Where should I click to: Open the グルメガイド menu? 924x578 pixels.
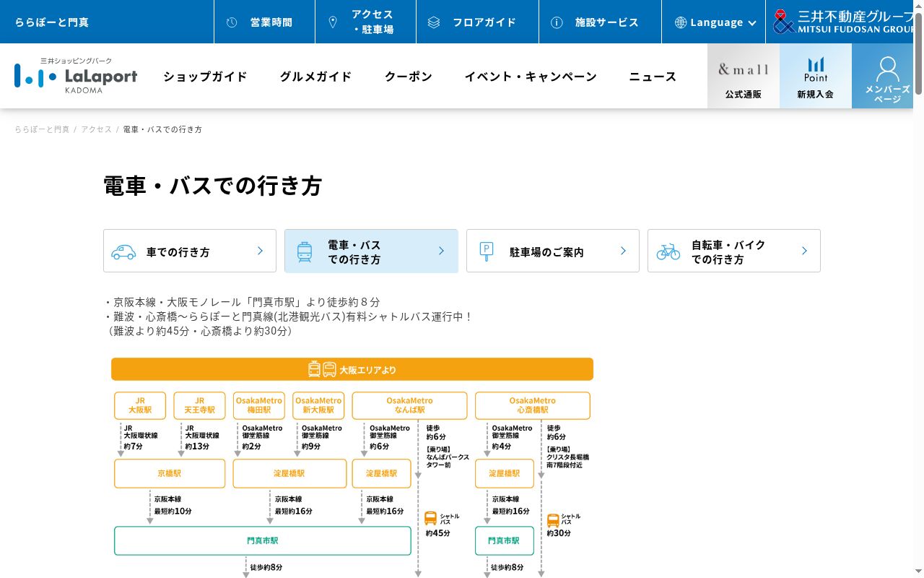pyautogui.click(x=315, y=77)
